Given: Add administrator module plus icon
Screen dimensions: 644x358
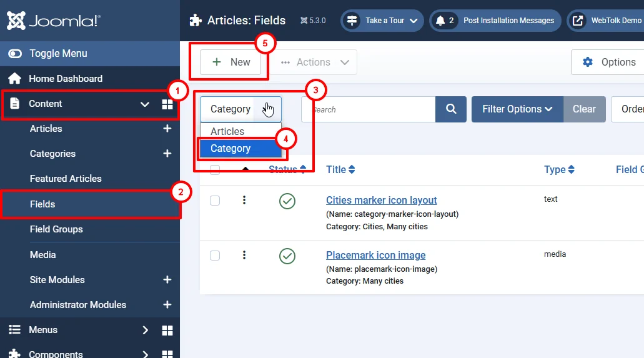Looking at the screenshot, I should [167, 305].
